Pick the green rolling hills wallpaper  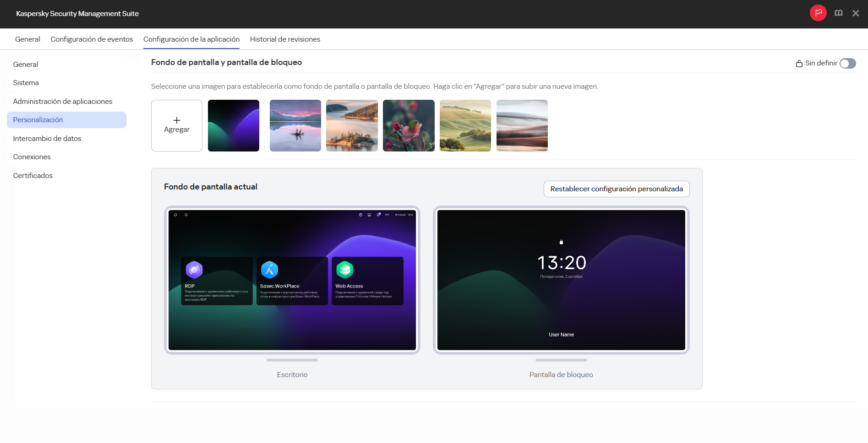tap(465, 125)
